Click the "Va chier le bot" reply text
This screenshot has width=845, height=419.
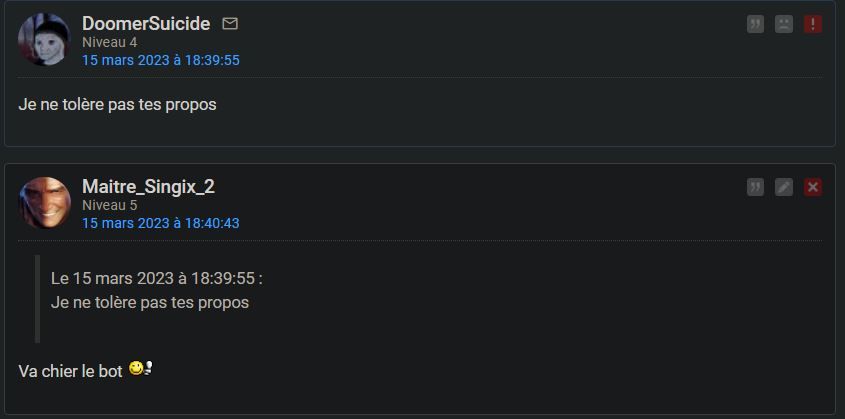[70, 371]
